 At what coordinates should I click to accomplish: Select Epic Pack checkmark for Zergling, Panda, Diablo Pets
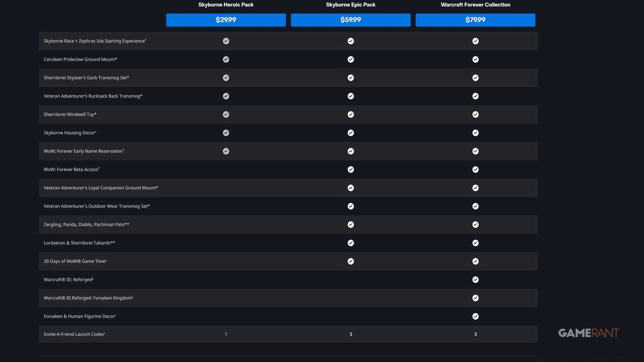click(351, 224)
